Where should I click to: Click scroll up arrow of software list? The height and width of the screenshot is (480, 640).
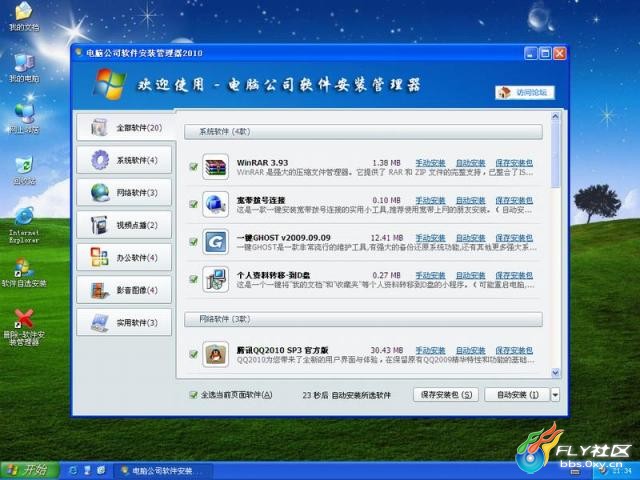[555, 116]
